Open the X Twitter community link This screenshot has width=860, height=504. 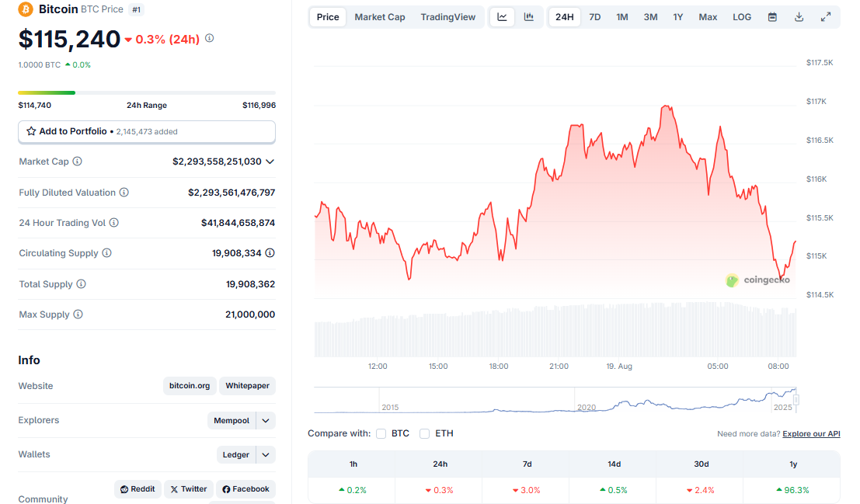coord(189,489)
